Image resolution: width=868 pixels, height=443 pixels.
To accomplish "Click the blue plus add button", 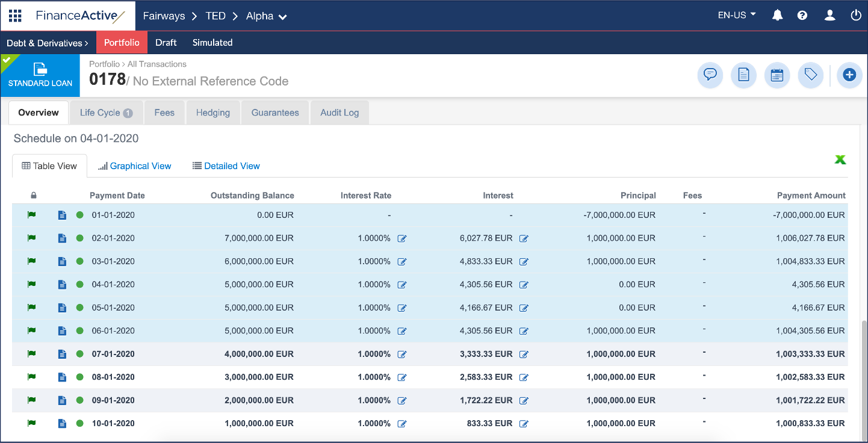I will (x=849, y=75).
